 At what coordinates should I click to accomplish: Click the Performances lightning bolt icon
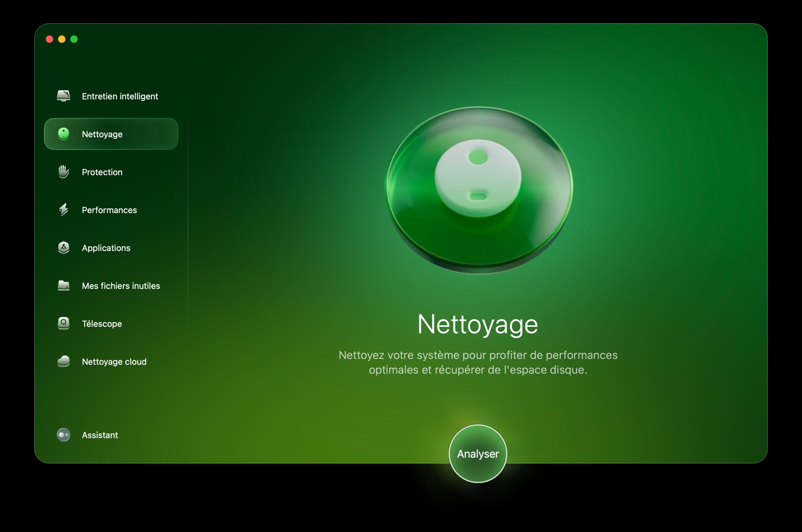[64, 210]
